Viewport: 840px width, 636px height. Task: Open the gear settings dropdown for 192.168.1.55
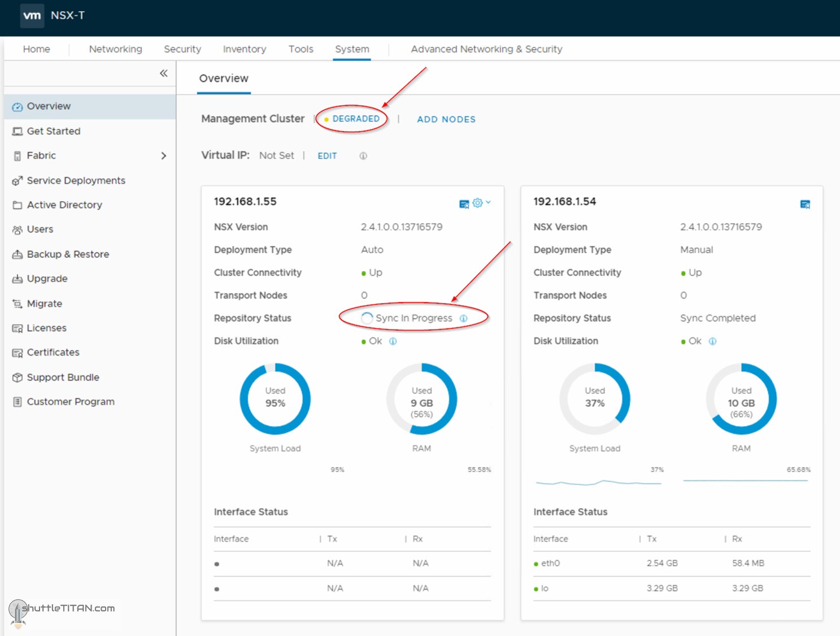[x=481, y=203]
